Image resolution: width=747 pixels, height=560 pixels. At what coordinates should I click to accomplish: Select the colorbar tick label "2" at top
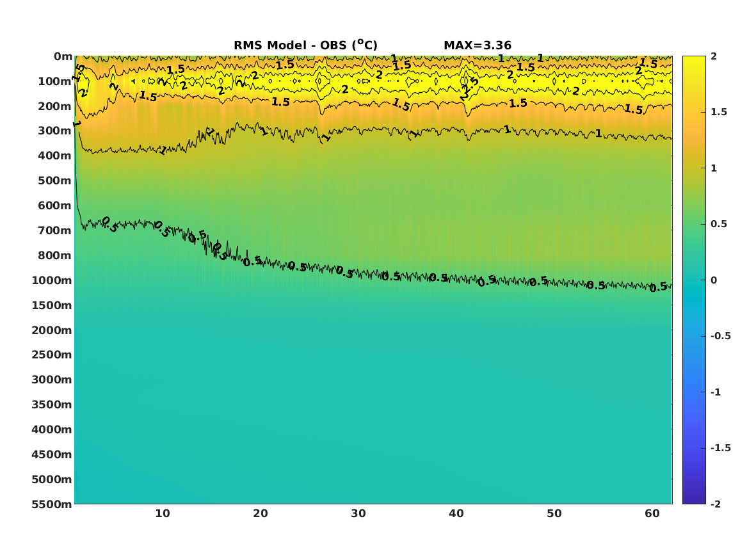point(714,56)
